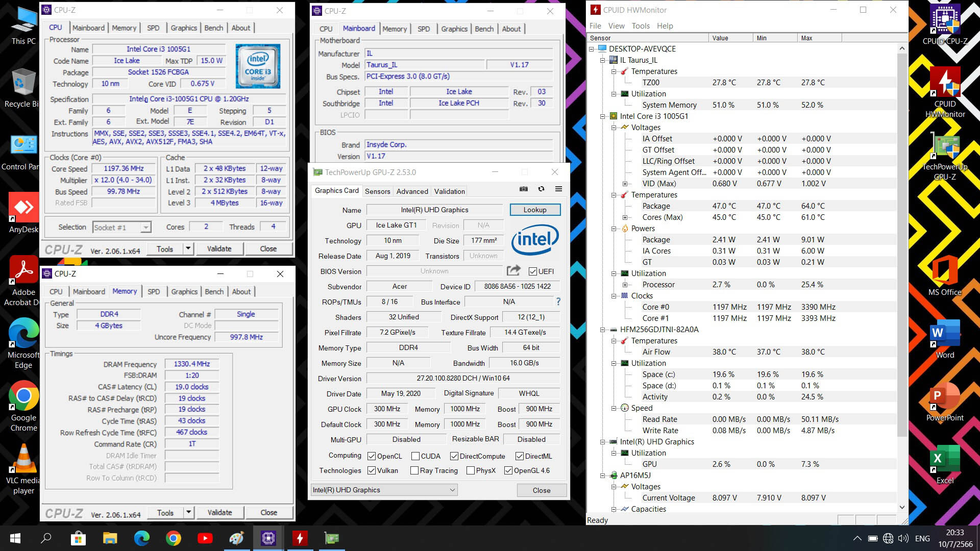Expand the Processor utilization node

(625, 285)
